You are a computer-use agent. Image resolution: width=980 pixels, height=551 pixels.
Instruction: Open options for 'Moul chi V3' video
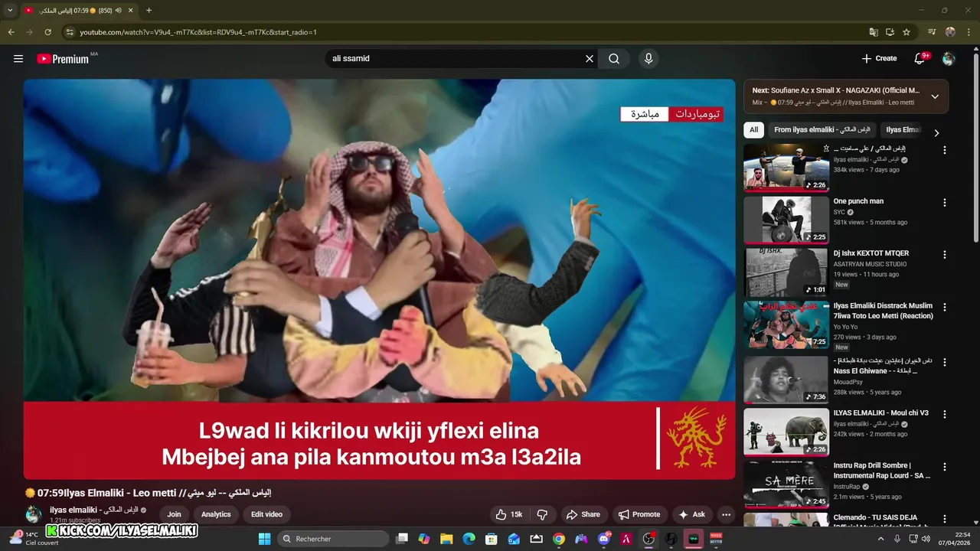pos(945,415)
